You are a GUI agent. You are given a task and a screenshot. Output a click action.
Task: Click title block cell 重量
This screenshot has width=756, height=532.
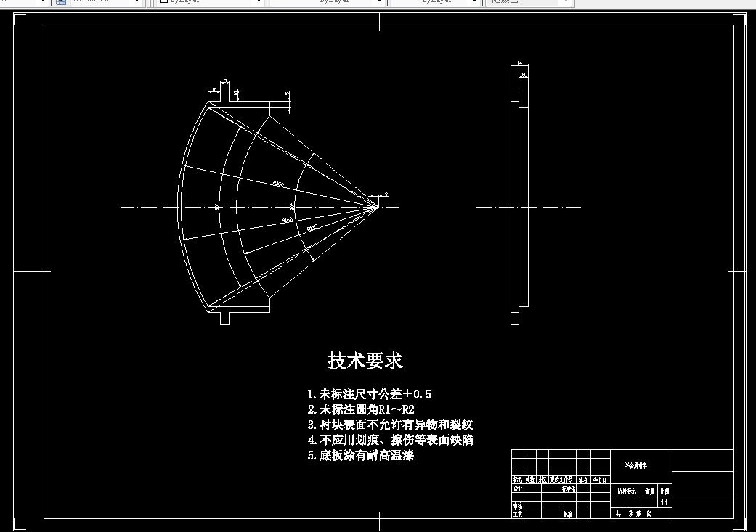click(649, 491)
